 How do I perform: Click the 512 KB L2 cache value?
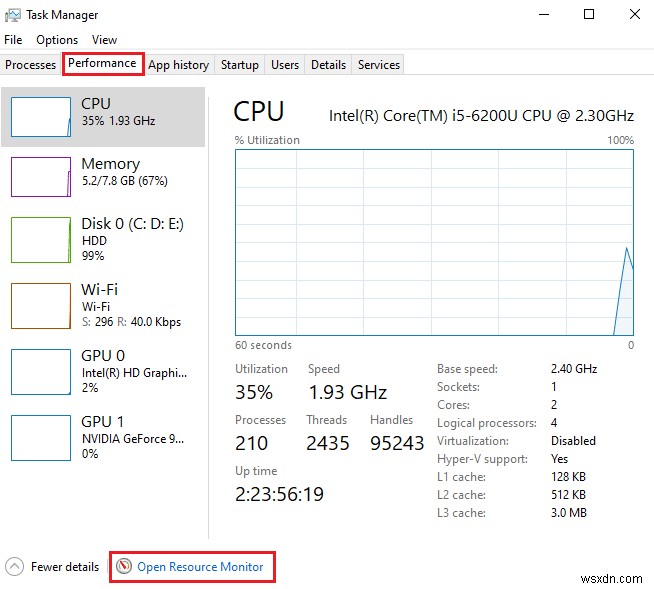(568, 495)
